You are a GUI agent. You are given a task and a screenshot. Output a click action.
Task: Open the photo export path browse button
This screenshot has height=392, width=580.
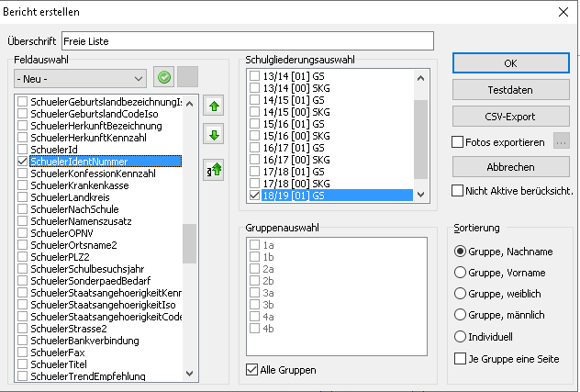click(562, 142)
